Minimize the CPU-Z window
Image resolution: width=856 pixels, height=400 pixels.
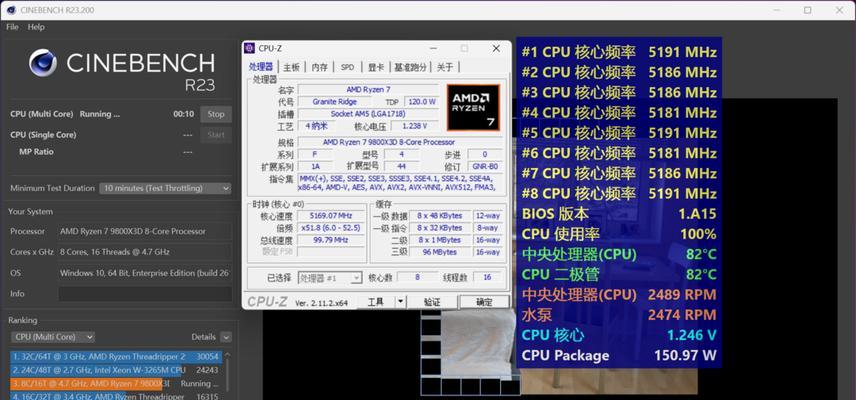point(433,49)
